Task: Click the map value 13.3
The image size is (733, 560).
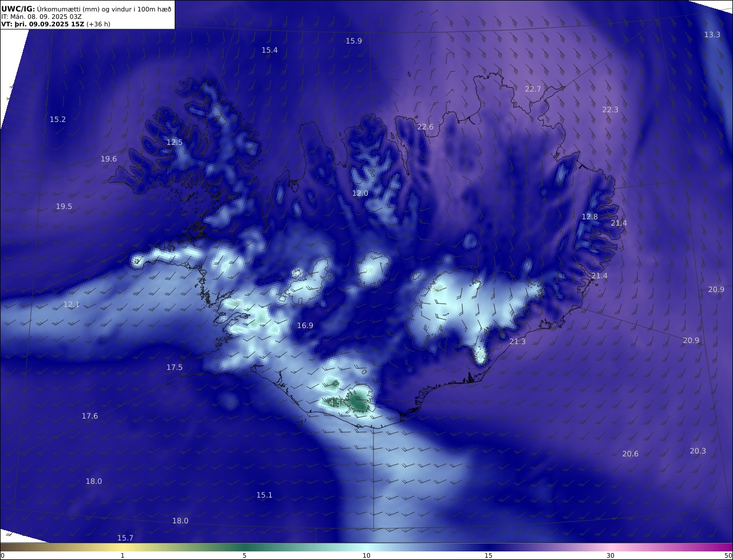Action: tap(712, 35)
